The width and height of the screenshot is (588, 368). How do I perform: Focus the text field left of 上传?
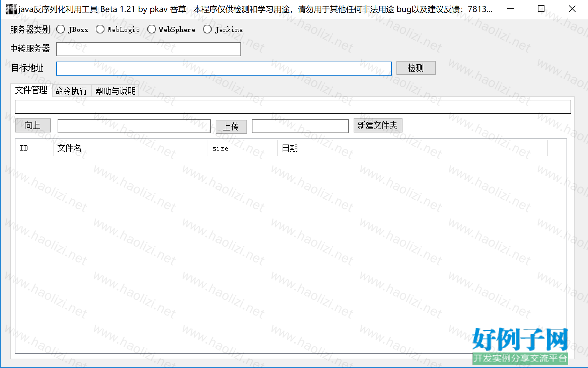(134, 126)
